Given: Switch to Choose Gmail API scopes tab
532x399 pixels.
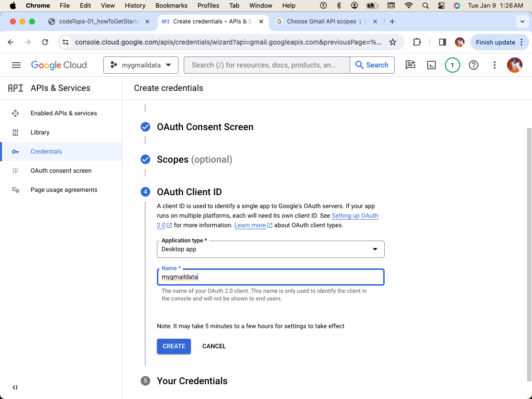Looking at the screenshot, I should point(321,22).
